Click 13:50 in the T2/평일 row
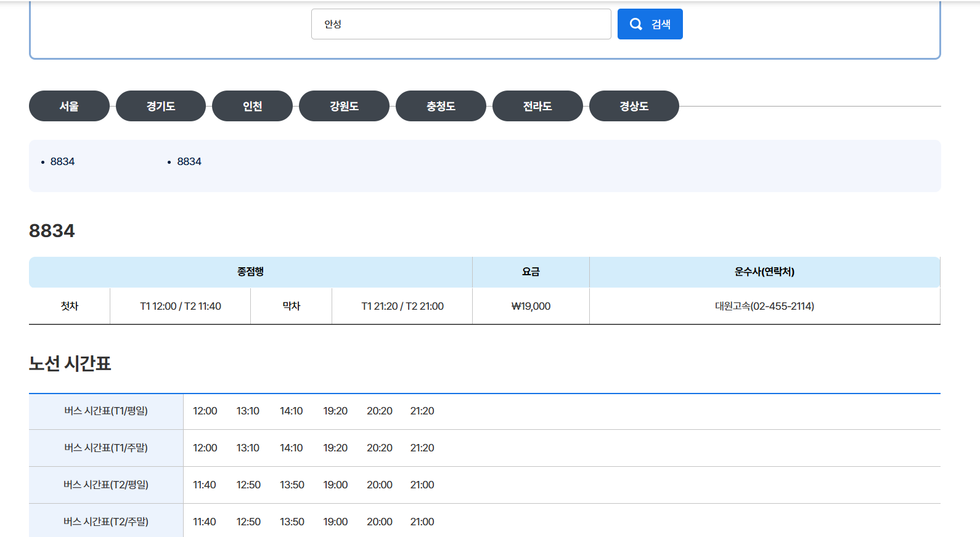This screenshot has width=980, height=537. [x=292, y=485]
